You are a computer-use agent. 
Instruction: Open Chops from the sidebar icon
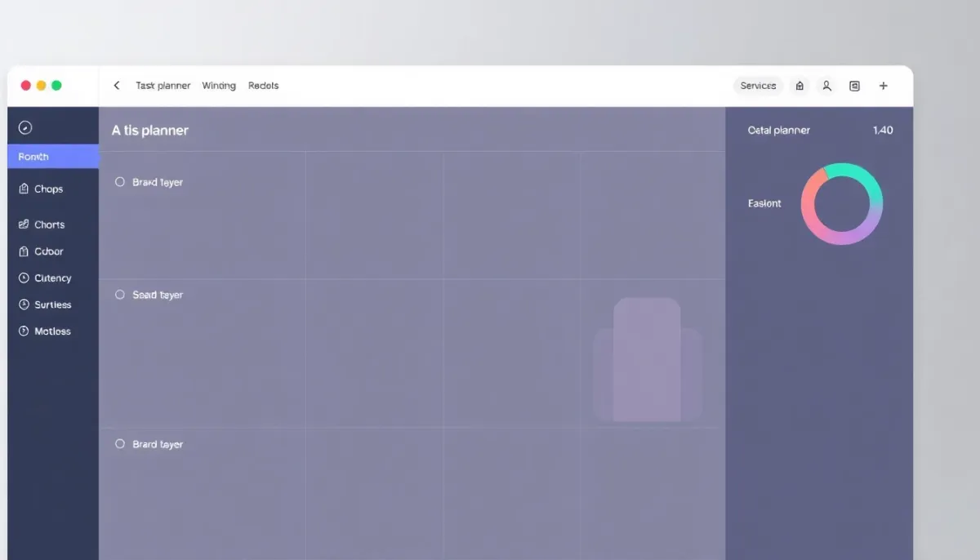24,189
